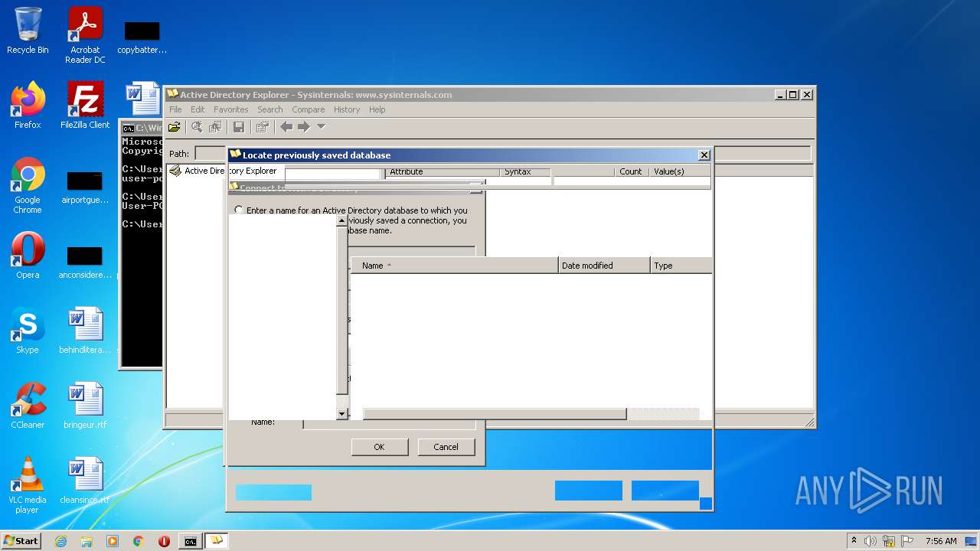The image size is (980, 551).
Task: Show hidden tray icons arrow
Action: point(854,541)
